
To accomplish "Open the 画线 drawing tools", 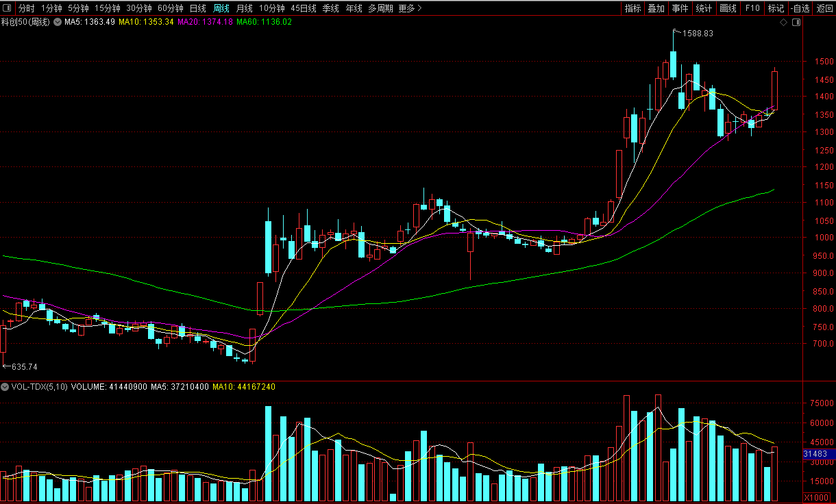I will 728,8.
